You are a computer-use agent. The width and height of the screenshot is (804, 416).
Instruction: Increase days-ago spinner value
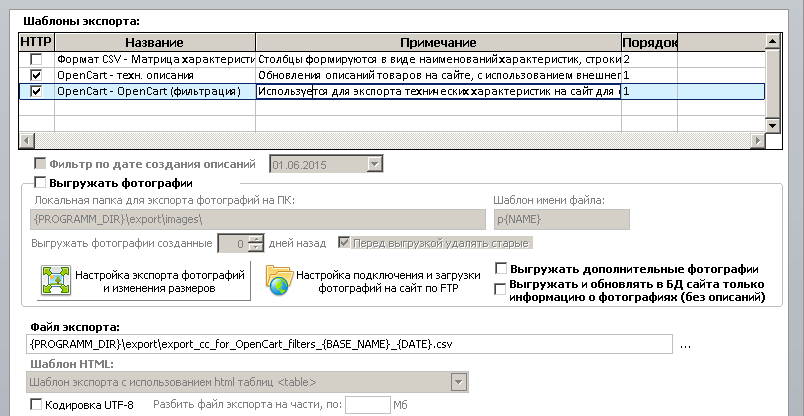[x=255, y=239]
